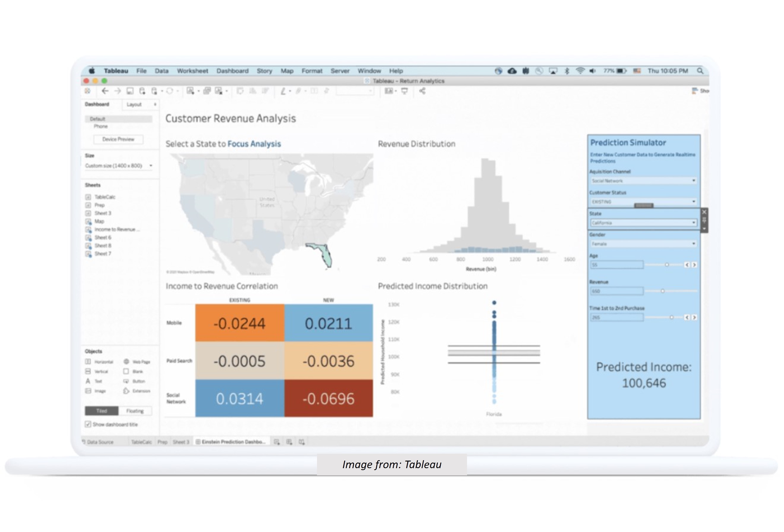Screen dimensions: 784x532
Task: Click the Time 1st to 2nd Purchase slider handle
Action: coord(672,317)
